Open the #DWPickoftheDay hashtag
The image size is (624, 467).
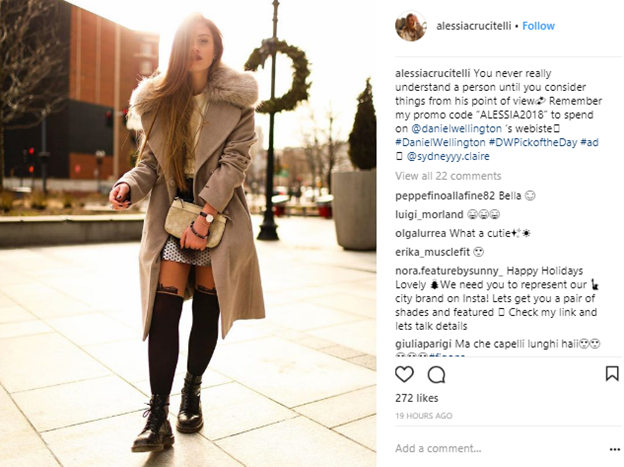click(x=532, y=143)
